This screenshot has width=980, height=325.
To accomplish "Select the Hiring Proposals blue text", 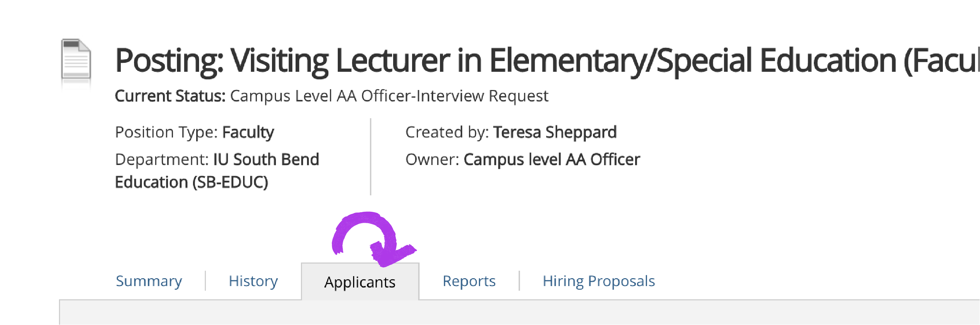I will [599, 281].
